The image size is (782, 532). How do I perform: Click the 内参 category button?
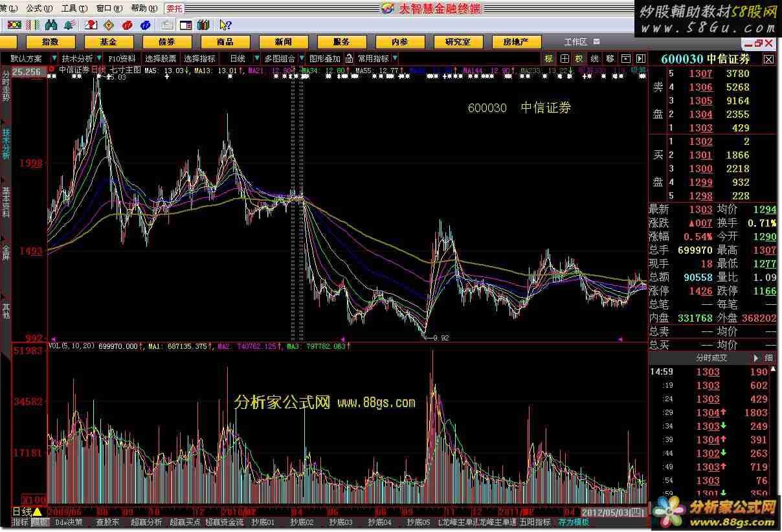400,42
